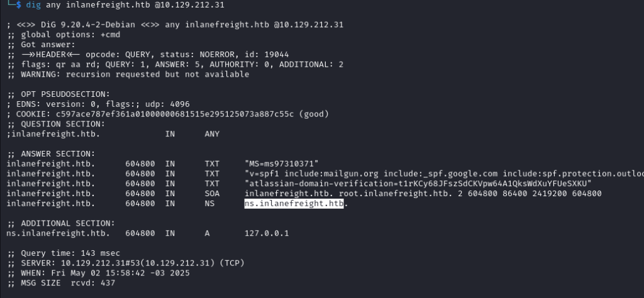Click the COOKIE value line
This screenshot has width=644, height=298.
point(167,114)
